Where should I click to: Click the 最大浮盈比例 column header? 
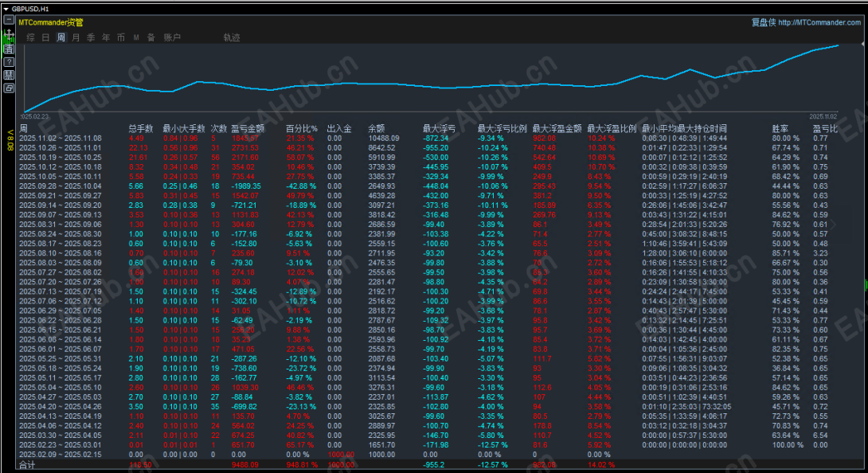click(x=612, y=128)
